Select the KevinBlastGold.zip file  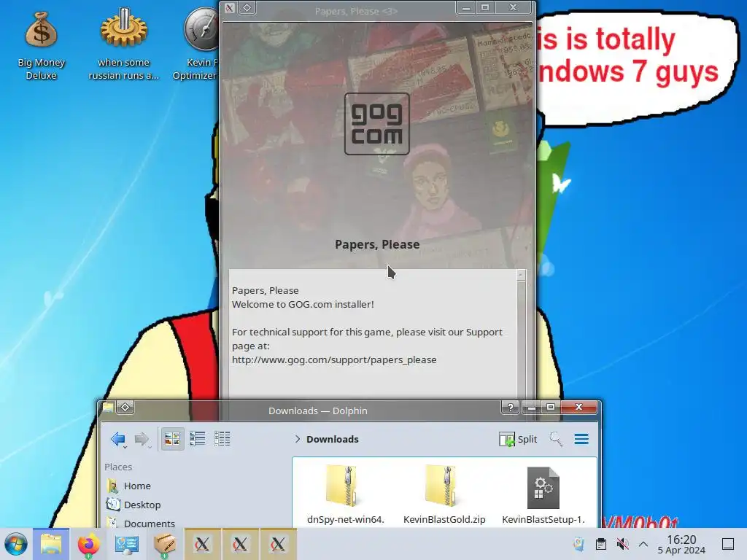(444, 494)
